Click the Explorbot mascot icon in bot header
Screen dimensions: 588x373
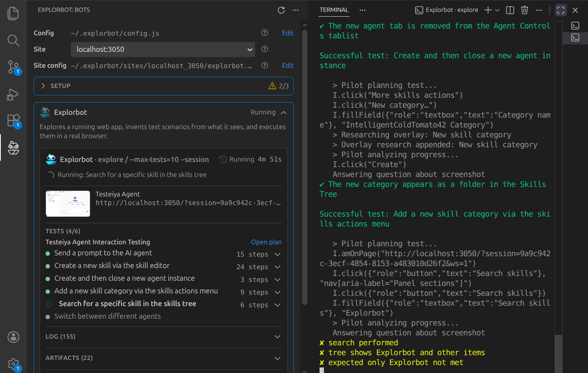coord(45,112)
